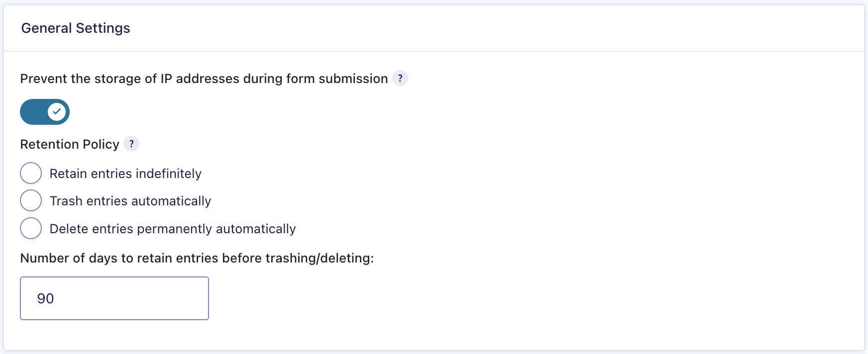
Task: Click the "Prevent the storage of IP addresses" label
Action: (204, 79)
